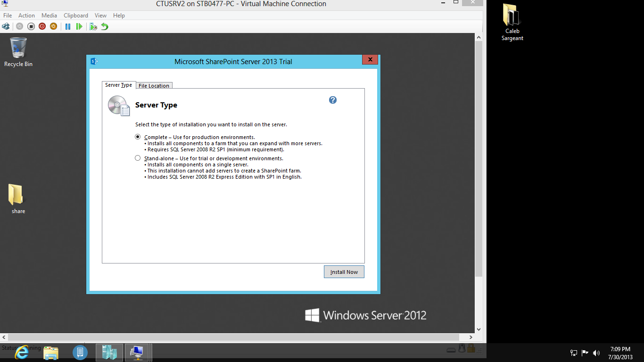The width and height of the screenshot is (644, 362).
Task: Click the 'Select the type of installation' text
Action: click(x=211, y=125)
